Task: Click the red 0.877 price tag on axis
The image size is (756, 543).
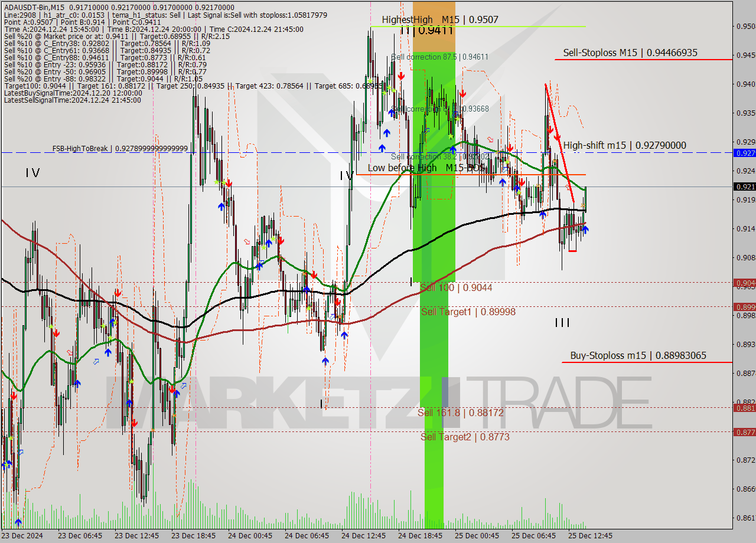Action: pyautogui.click(x=744, y=432)
